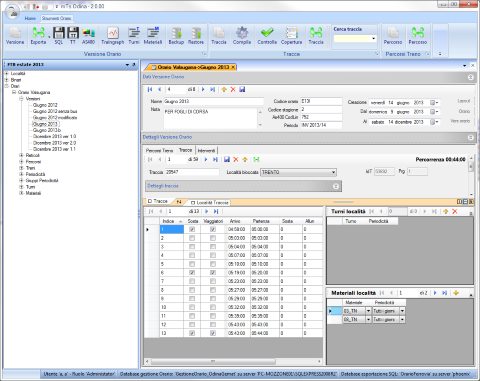Save the Dati Versione Orario record
This screenshot has width=480, height=381.
coord(242,89)
